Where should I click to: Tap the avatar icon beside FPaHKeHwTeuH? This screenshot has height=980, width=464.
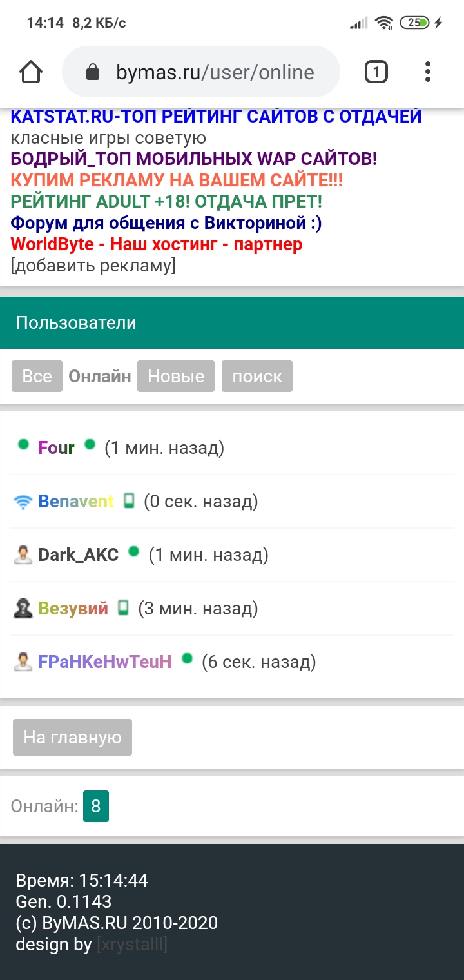[x=23, y=662]
